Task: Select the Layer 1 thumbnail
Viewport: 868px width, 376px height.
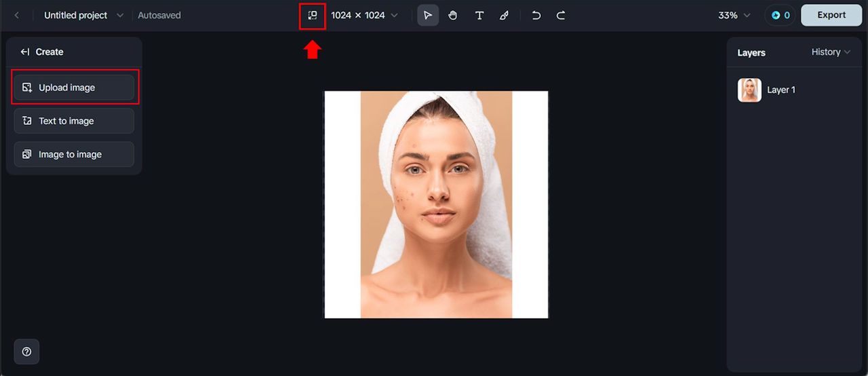Action: [749, 90]
